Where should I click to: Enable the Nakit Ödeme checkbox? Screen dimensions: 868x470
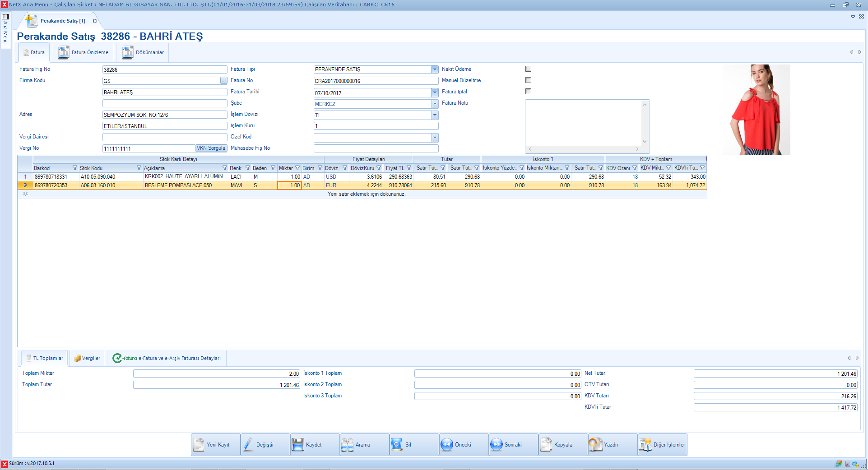click(x=528, y=69)
